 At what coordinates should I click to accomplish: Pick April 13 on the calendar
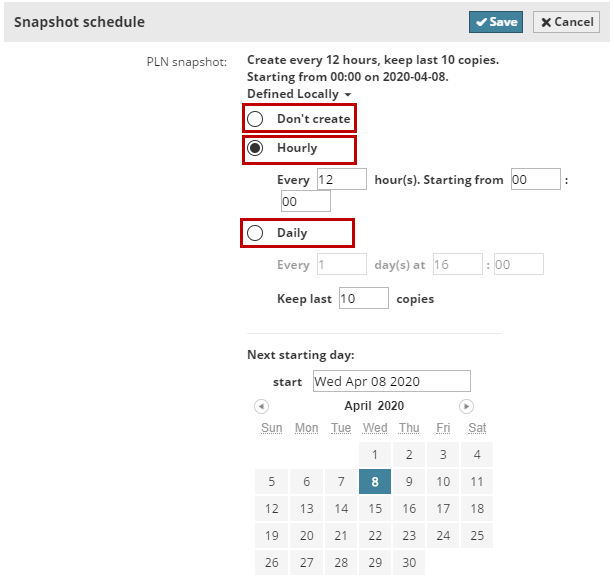pos(306,508)
